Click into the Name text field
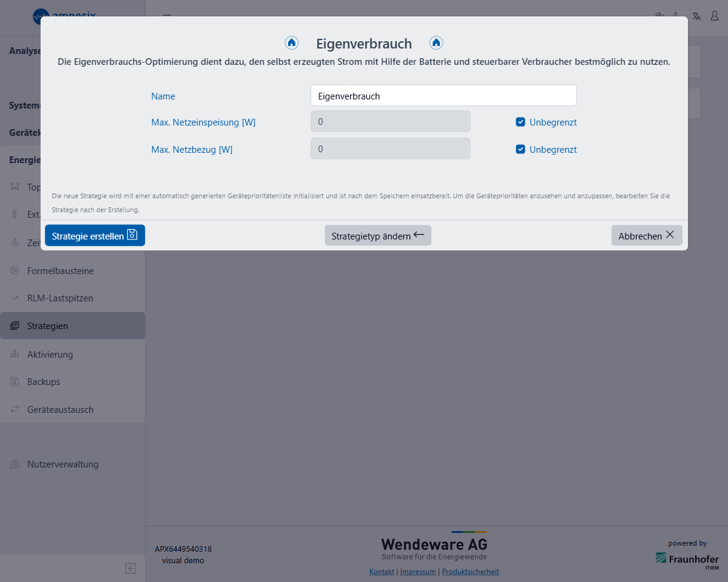728x582 pixels. tap(443, 96)
